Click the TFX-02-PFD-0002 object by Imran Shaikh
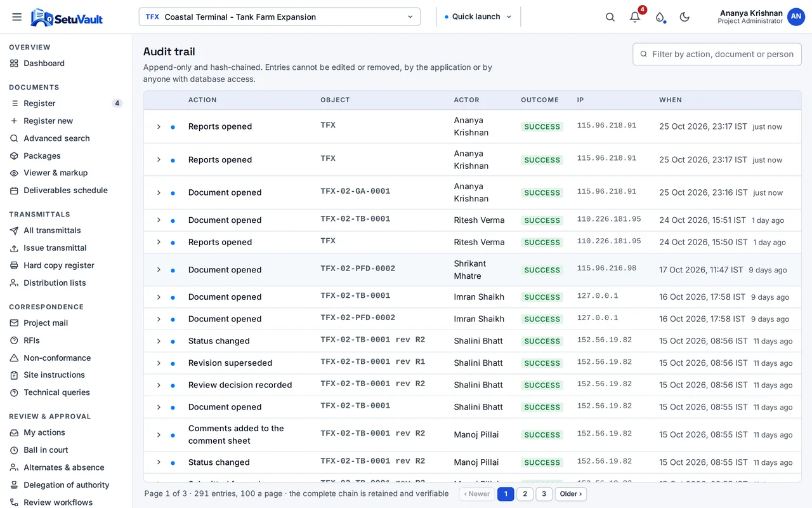812x508 pixels. pyautogui.click(x=358, y=317)
